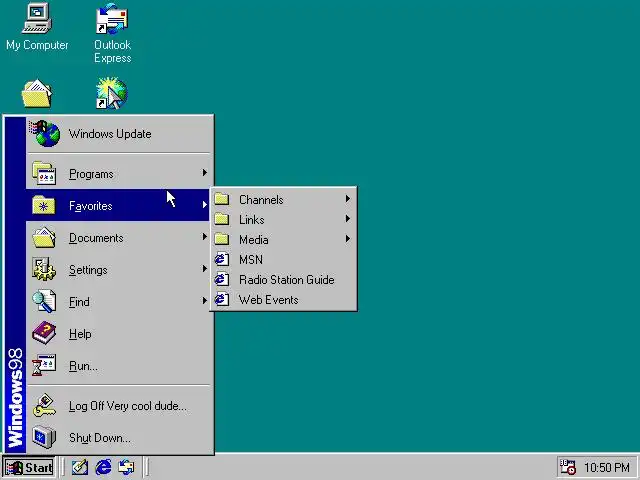The image size is (640, 480).
Task: Click the 10:50 PM taskbar clock
Action: [607, 467]
